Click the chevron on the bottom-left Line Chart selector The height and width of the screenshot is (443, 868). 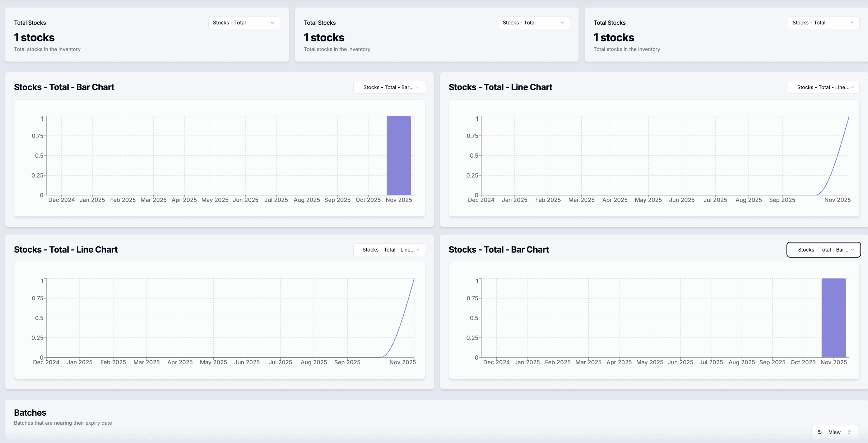(x=418, y=249)
